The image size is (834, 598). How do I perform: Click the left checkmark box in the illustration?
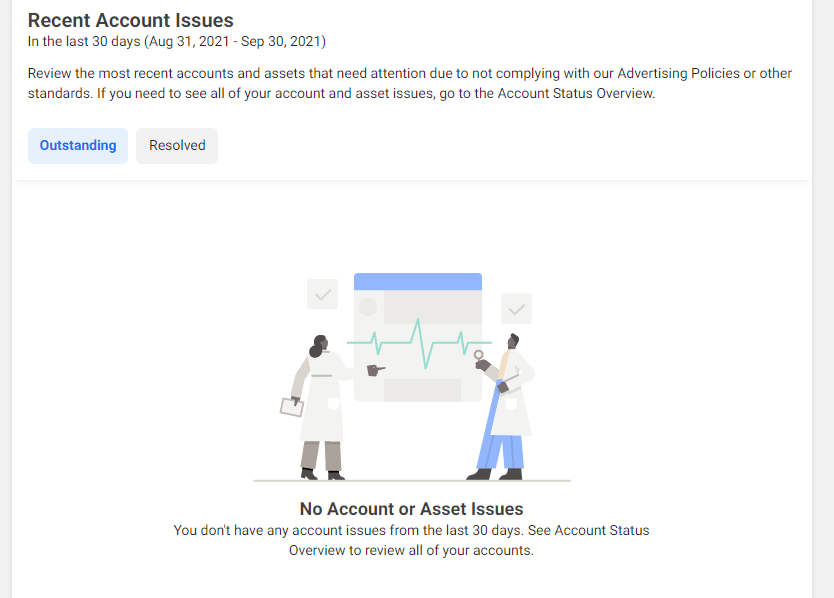[322, 295]
